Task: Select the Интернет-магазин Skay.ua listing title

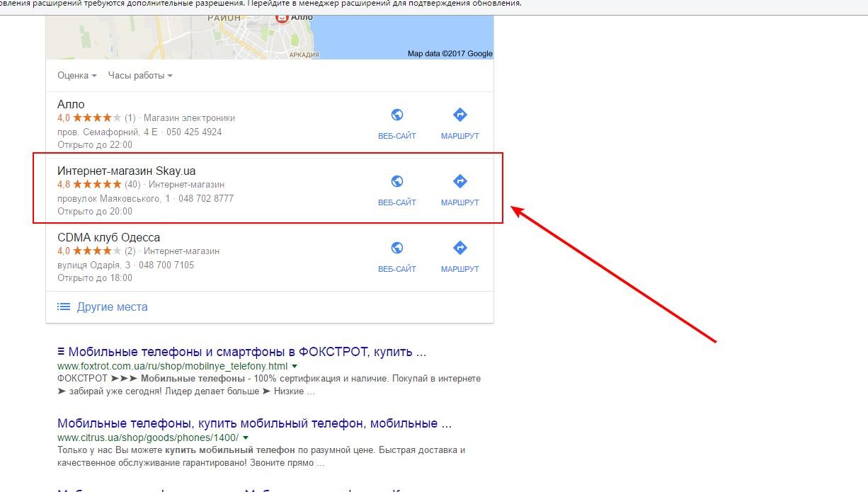Action: [x=127, y=171]
